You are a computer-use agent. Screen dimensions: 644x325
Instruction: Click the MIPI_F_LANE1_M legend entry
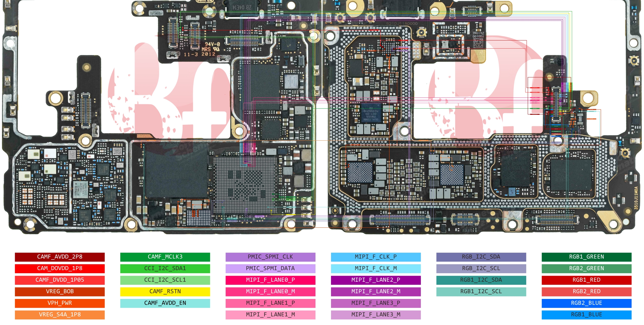click(271, 315)
